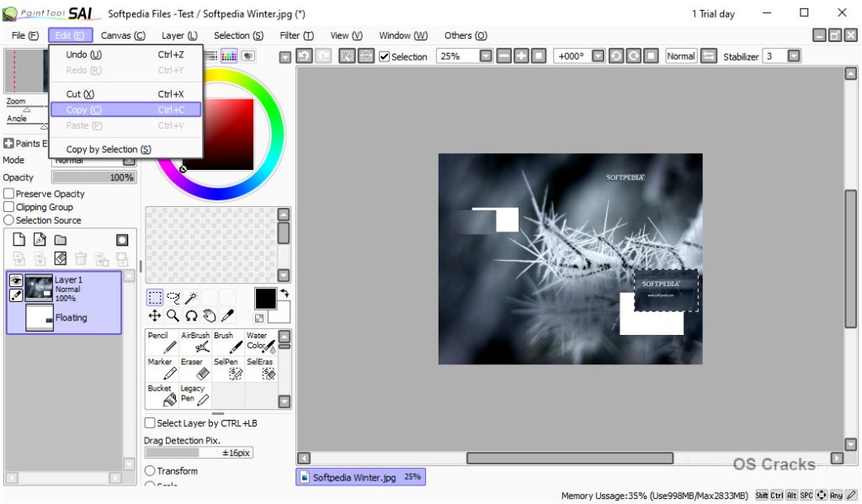Viewport: 862px width, 504px height.
Task: Open the Stabilizer value dropdown
Action: pos(793,56)
